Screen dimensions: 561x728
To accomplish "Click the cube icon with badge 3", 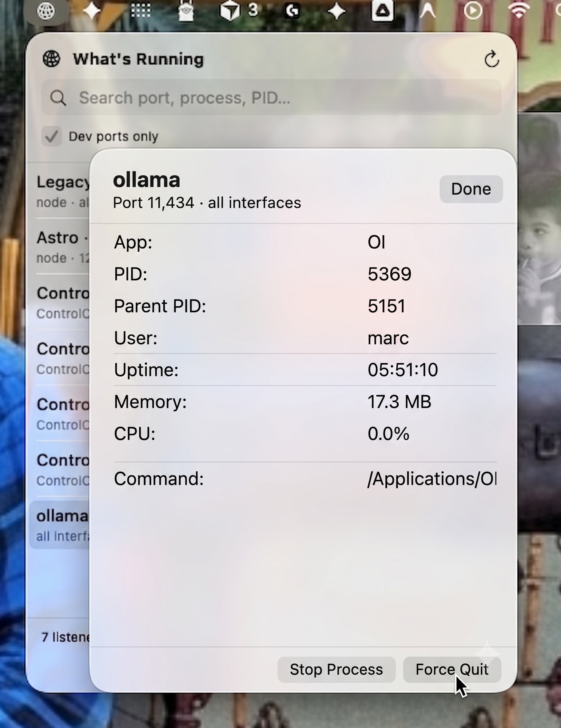I will (239, 11).
